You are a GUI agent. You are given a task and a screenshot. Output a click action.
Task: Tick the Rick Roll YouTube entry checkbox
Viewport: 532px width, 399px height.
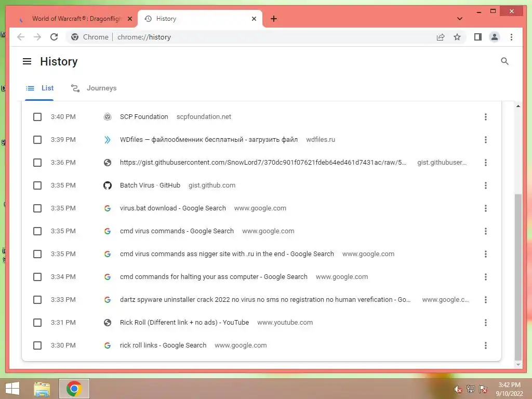tap(37, 323)
